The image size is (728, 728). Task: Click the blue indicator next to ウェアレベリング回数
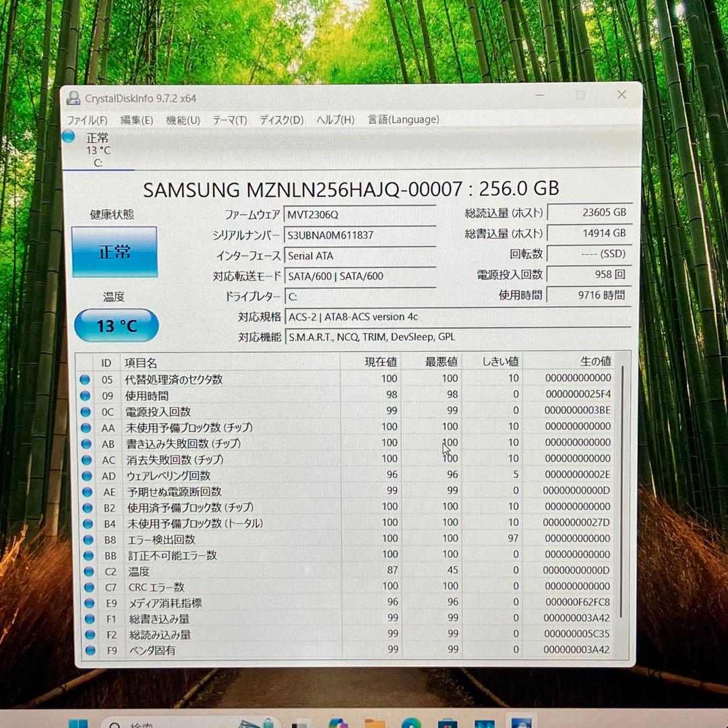pos(85,475)
